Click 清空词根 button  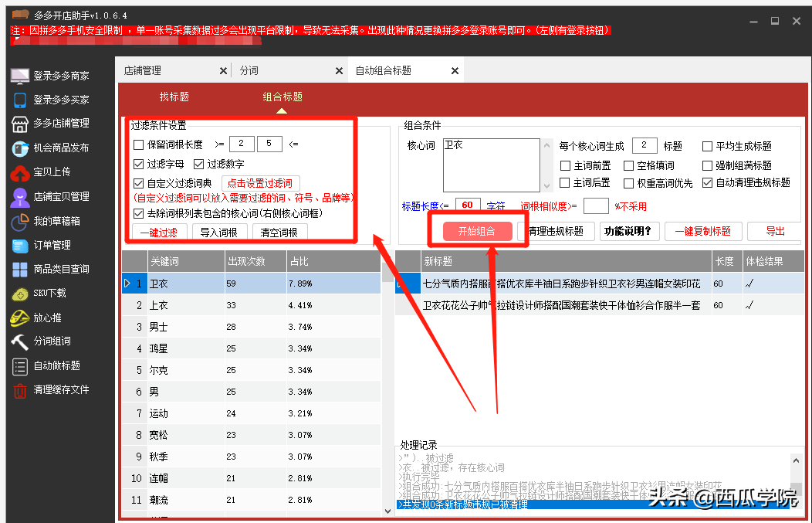[x=279, y=233]
